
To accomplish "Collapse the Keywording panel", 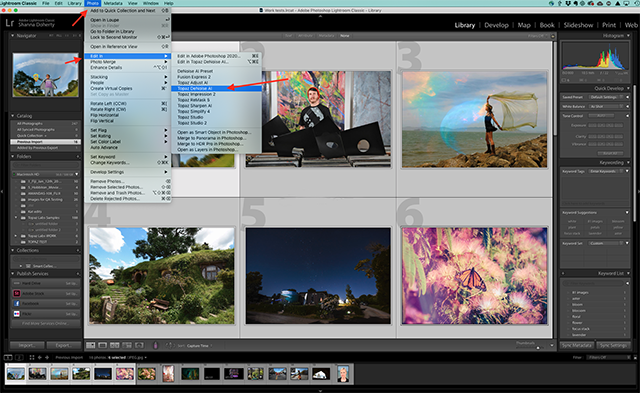I will [x=628, y=162].
